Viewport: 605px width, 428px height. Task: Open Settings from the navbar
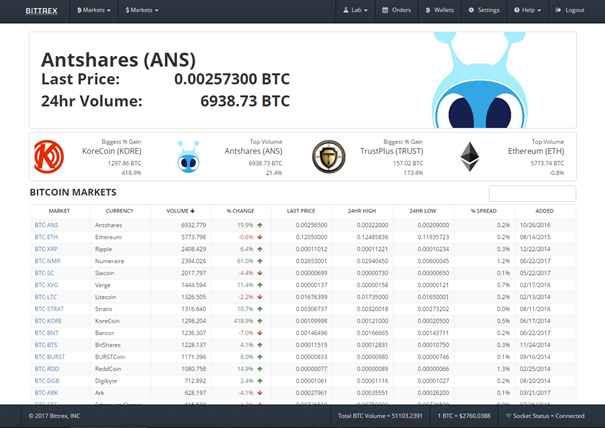coord(484,10)
